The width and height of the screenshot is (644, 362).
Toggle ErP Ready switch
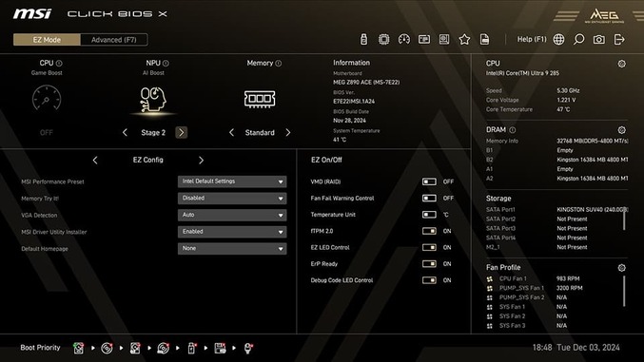[x=429, y=263]
